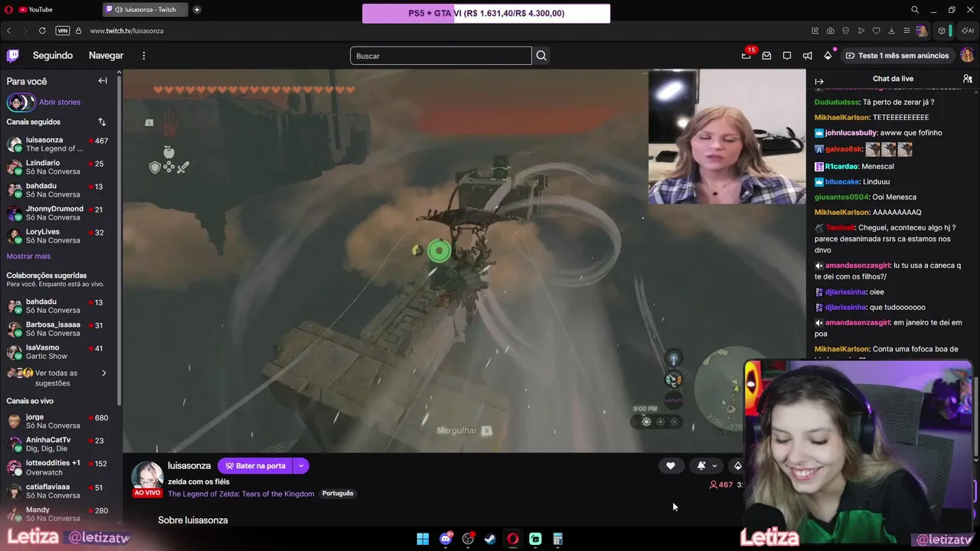The image size is (980, 551).
Task: Open the luisasonza channel name link
Action: coord(189,465)
